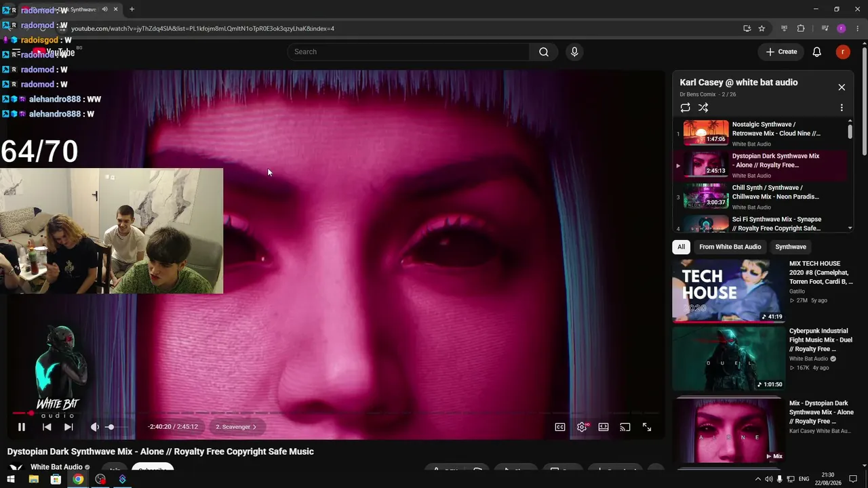Click the YouTube search input field
The height and width of the screenshot is (488, 868).
pyautogui.click(x=408, y=52)
